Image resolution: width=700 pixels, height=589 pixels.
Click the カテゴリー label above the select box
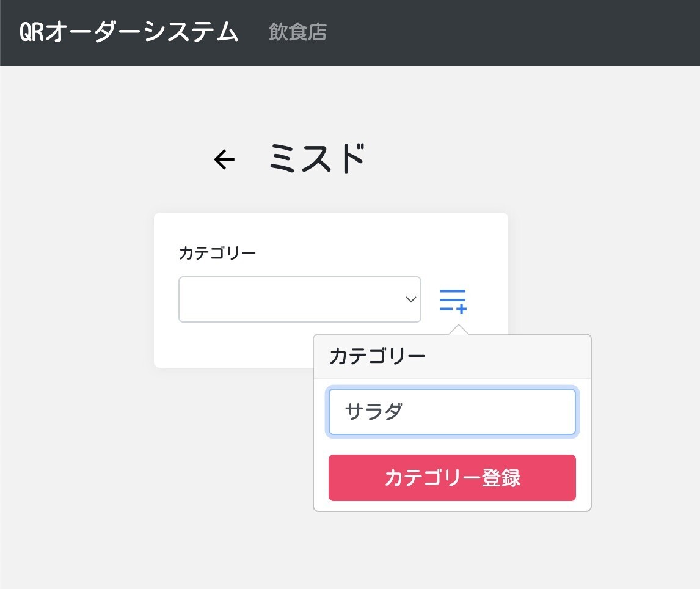click(x=218, y=252)
